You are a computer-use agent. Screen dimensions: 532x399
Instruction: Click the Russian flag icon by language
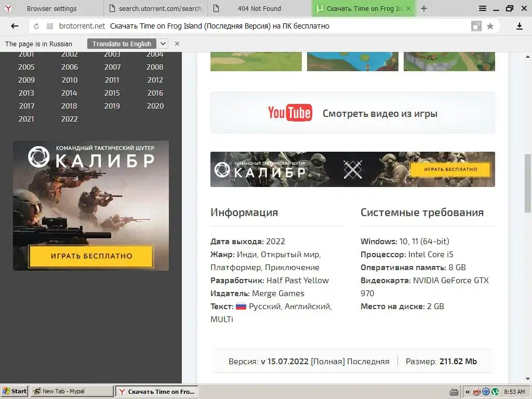tap(241, 307)
